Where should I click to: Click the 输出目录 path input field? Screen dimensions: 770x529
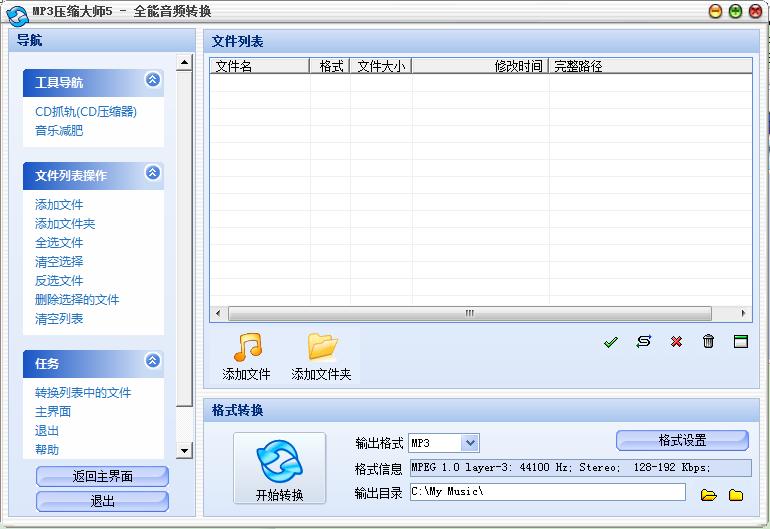coord(548,492)
